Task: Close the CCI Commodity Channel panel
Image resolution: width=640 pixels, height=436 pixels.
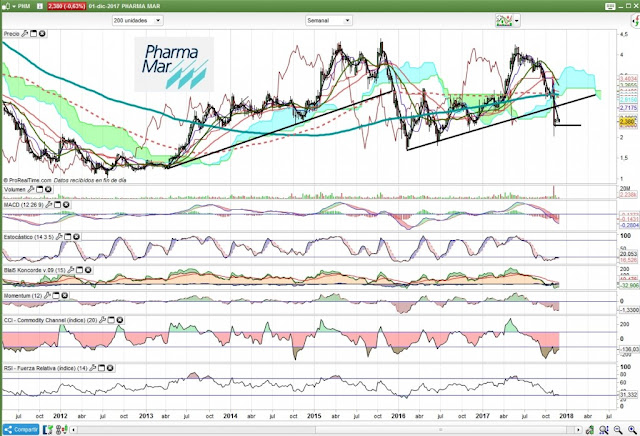Action: pos(120,320)
